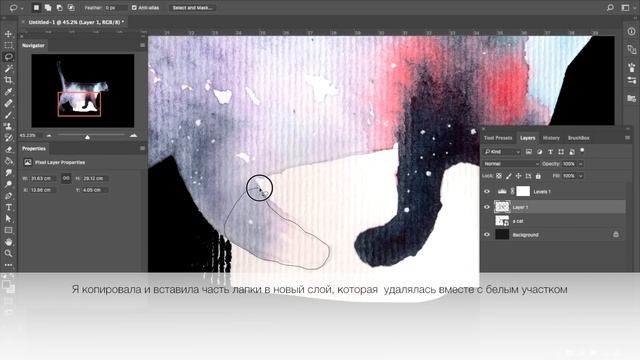Image resolution: width=640 pixels, height=360 pixels.
Task: Select the Smudge tool
Action: (x=8, y=173)
